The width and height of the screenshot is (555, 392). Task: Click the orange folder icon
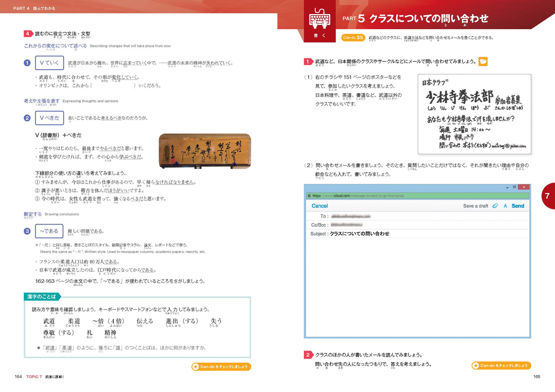[483, 61]
